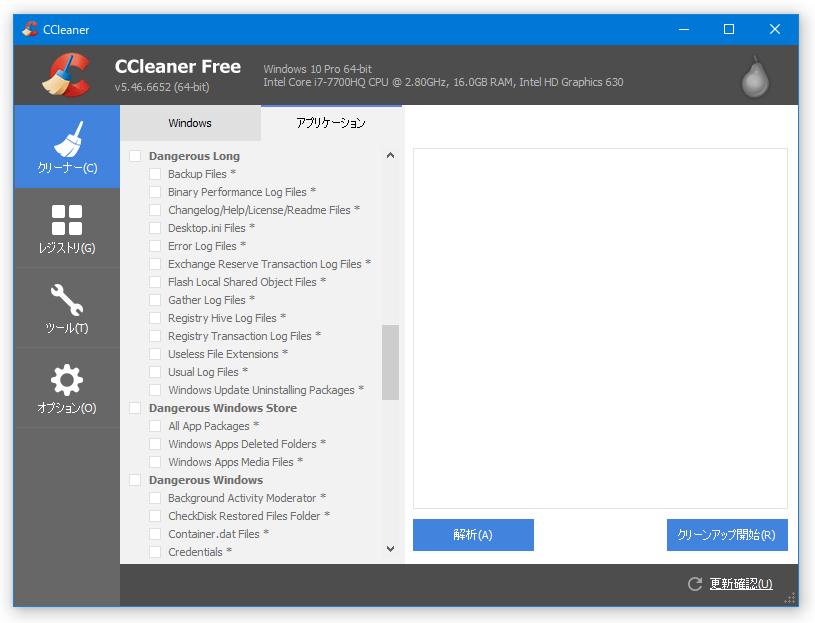This screenshot has height=623, width=815.
Task: Click the CCleaner title bar app icon
Action: (30, 29)
